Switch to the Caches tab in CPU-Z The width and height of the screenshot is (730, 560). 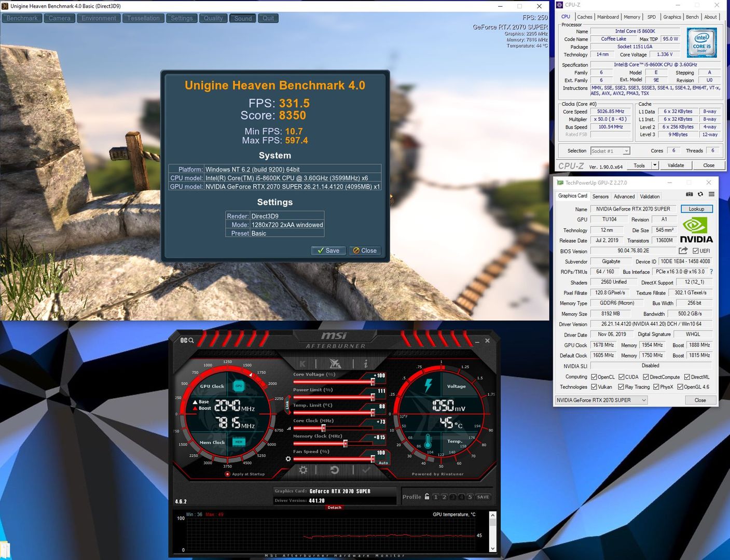click(x=585, y=17)
